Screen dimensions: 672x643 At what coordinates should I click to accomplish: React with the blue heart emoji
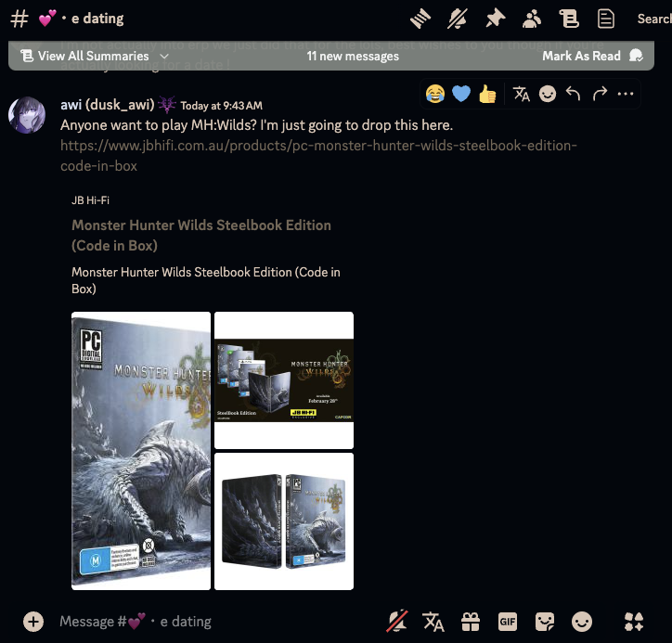click(461, 94)
